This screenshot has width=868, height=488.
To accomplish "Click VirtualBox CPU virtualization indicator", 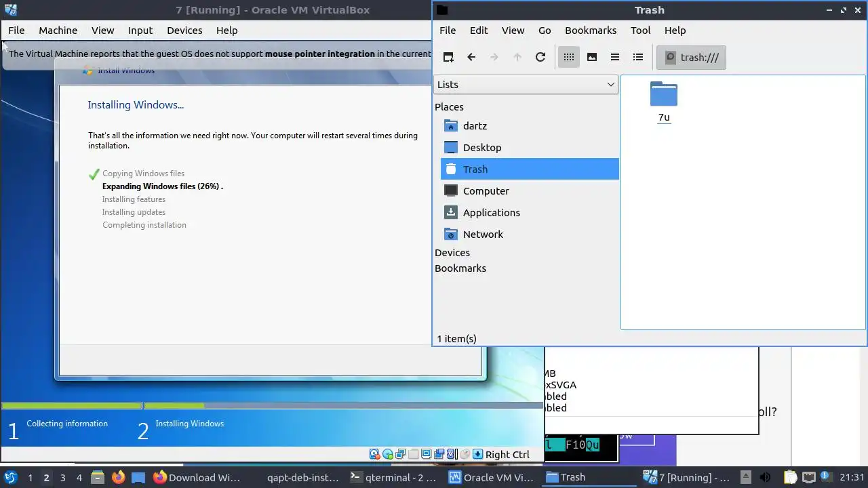I will pyautogui.click(x=452, y=454).
